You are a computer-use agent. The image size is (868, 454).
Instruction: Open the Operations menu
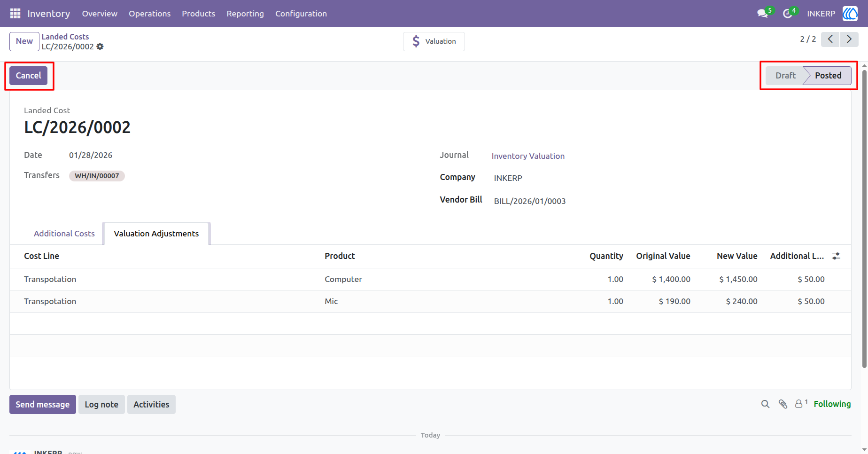(150, 14)
